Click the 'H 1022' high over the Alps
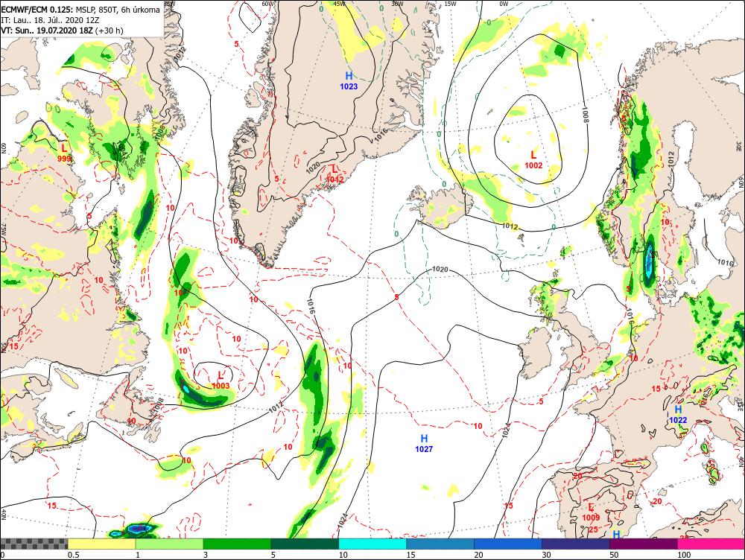The width and height of the screenshot is (745, 560). coord(678,414)
